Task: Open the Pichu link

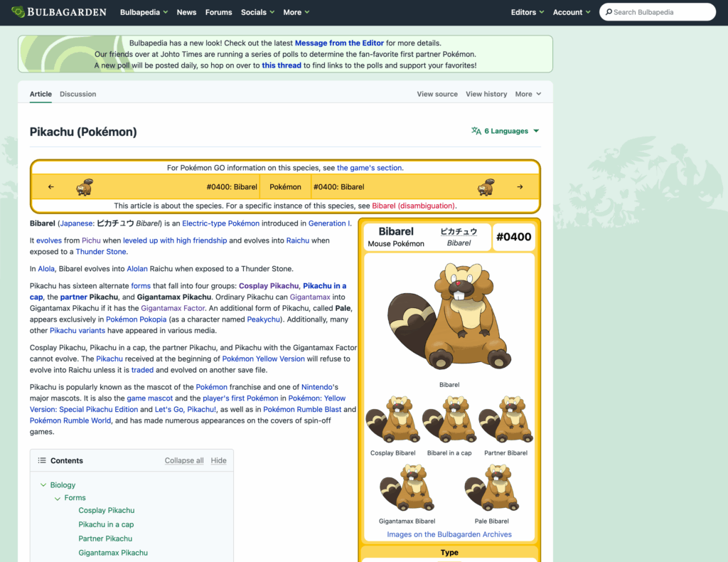Action: coord(91,240)
